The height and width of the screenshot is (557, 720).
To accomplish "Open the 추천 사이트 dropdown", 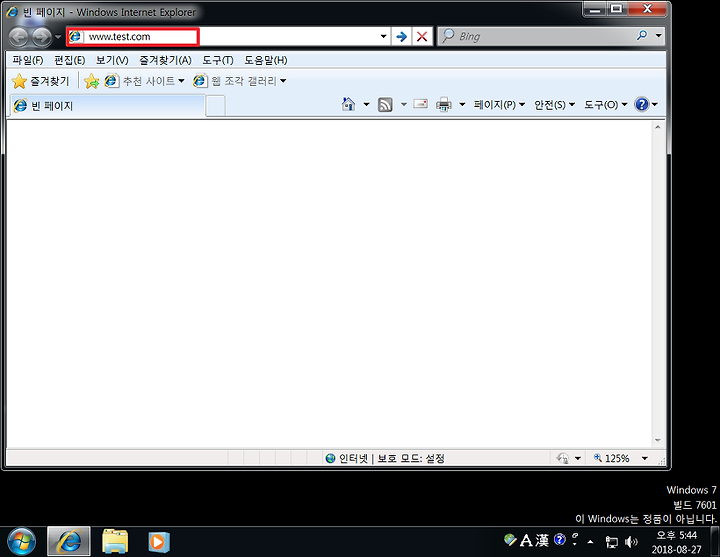I will pyautogui.click(x=144, y=81).
